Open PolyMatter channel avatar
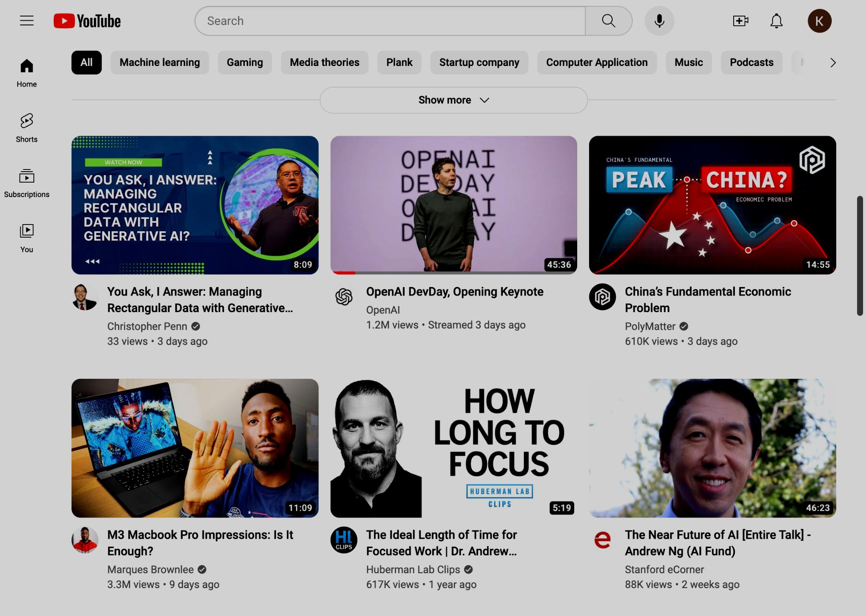The height and width of the screenshot is (616, 866). click(603, 297)
